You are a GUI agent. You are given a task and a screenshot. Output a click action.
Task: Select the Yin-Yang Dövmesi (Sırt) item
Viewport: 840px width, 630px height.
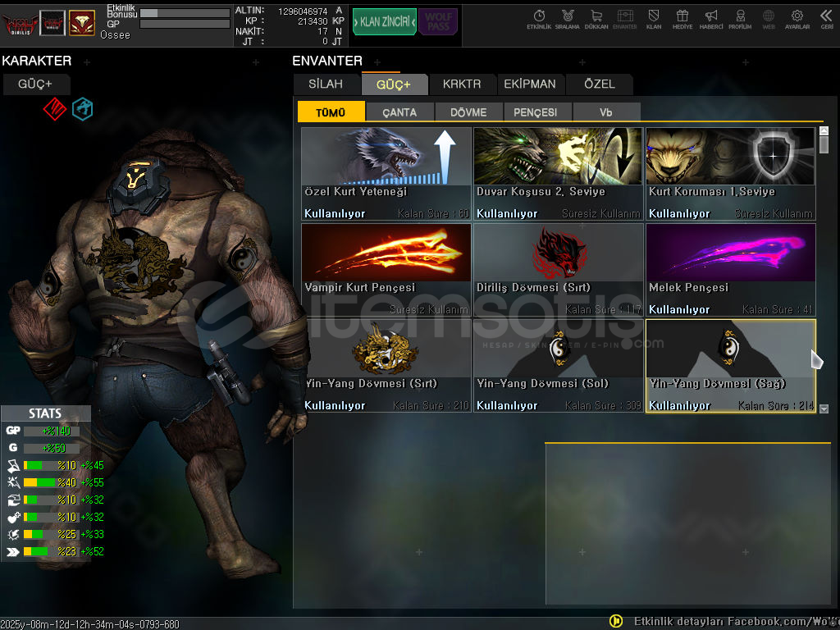[386, 366]
